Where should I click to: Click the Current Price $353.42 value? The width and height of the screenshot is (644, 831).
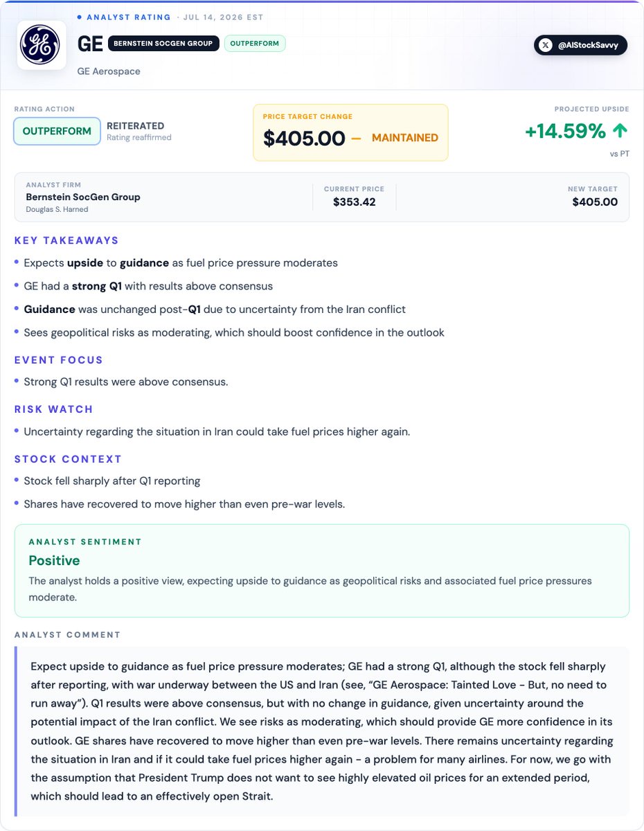point(354,202)
